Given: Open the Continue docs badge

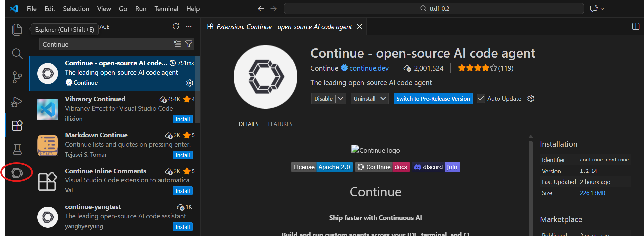Looking at the screenshot, I should click(382, 167).
